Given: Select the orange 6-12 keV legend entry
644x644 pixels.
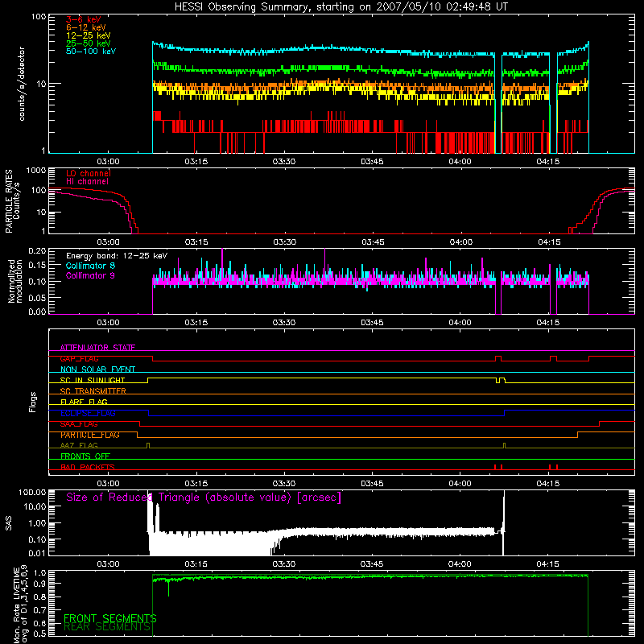Looking at the screenshot, I should click(86, 27).
